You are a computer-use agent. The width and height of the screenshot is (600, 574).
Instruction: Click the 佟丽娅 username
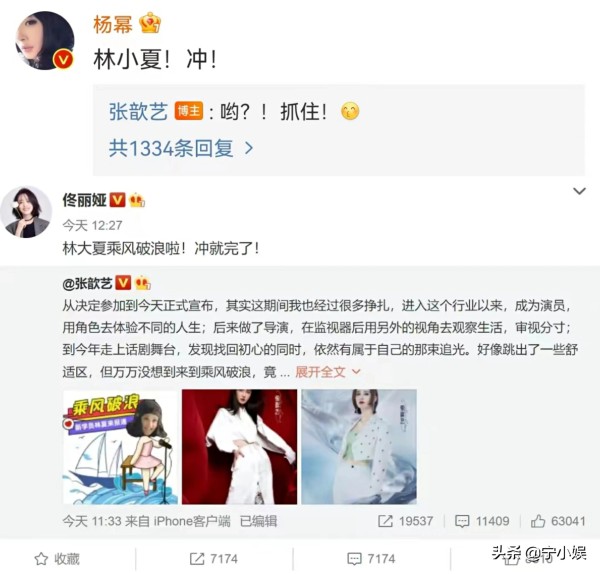(x=85, y=200)
